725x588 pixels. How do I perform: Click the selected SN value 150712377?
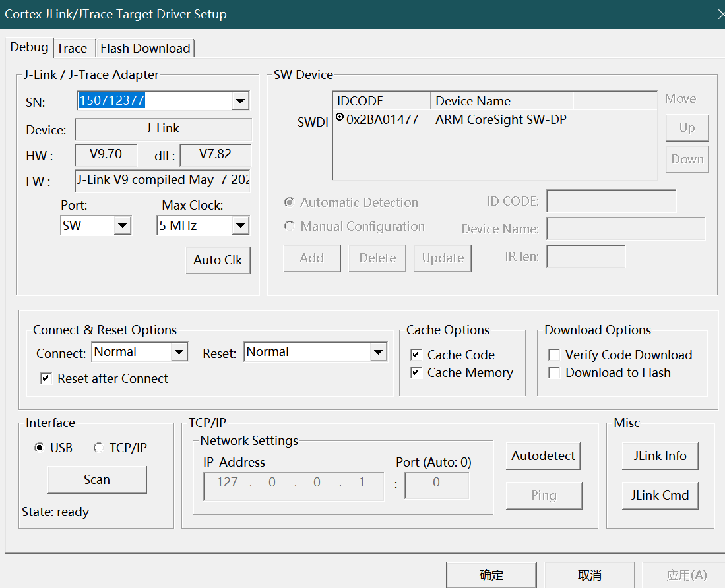[x=112, y=100]
